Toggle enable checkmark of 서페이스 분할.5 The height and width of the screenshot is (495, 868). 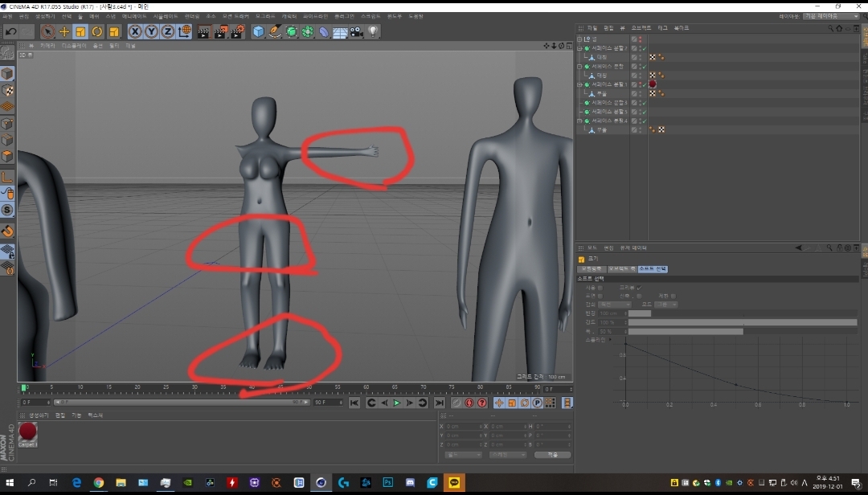pyautogui.click(x=645, y=112)
